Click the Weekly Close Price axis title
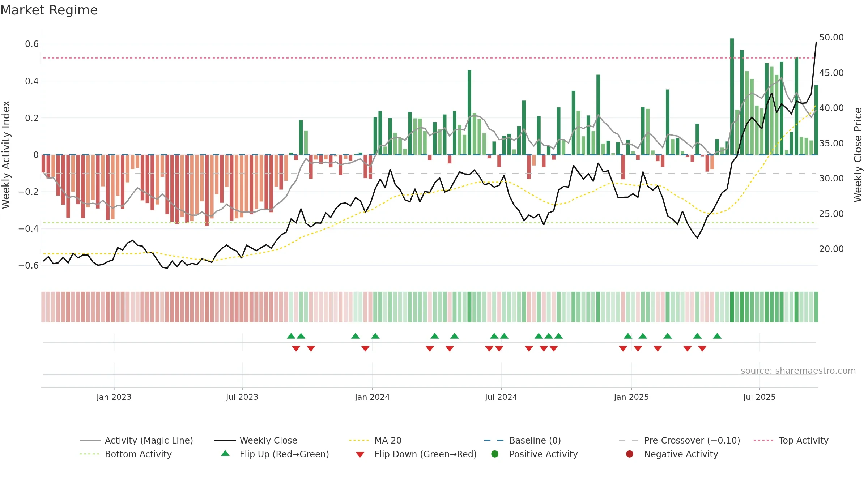Viewport: 868px width, 488px height. [x=858, y=155]
